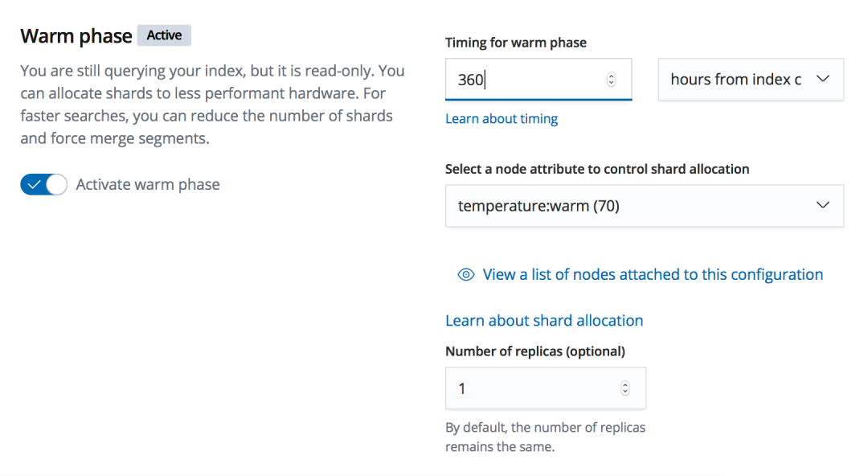Open the "Learn about timing" link
Image resolution: width=868 pixels, height=476 pixels.
click(502, 119)
